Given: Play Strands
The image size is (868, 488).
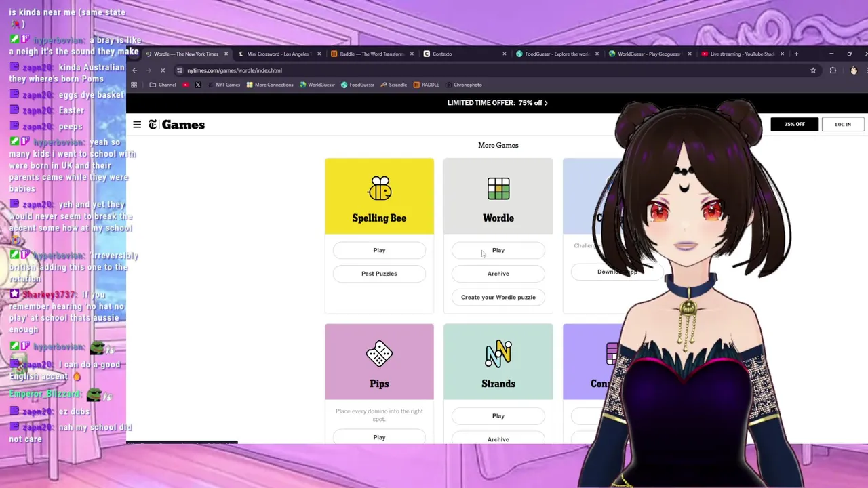Looking at the screenshot, I should [498, 416].
